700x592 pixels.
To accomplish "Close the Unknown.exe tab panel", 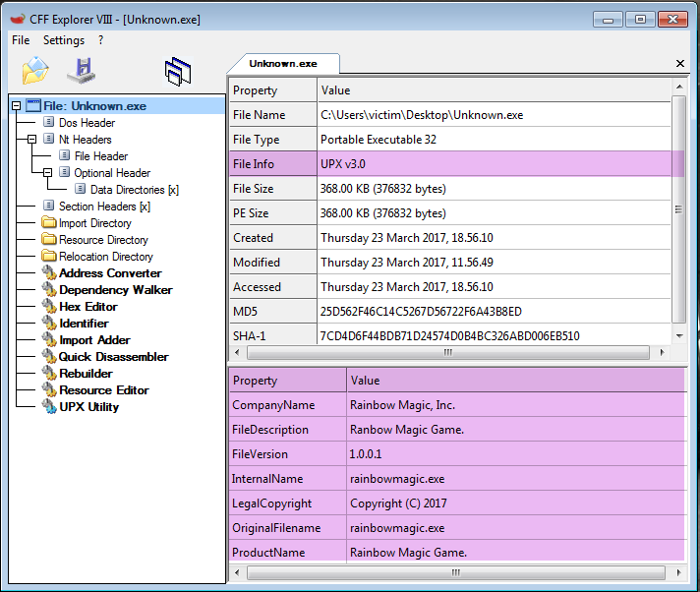I will pyautogui.click(x=680, y=63).
